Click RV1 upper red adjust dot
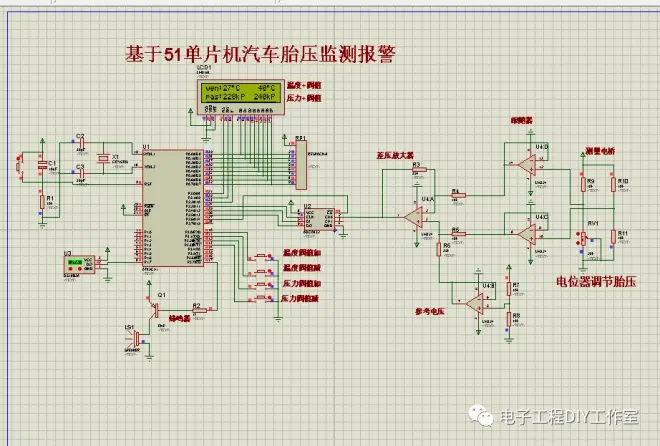Viewport: 660px width, 446px height. click(578, 234)
